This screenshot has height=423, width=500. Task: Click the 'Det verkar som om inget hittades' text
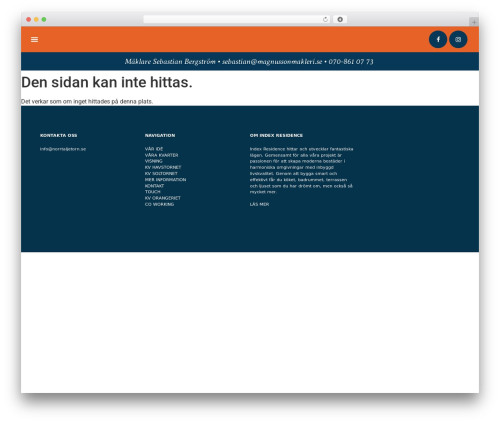[87, 101]
